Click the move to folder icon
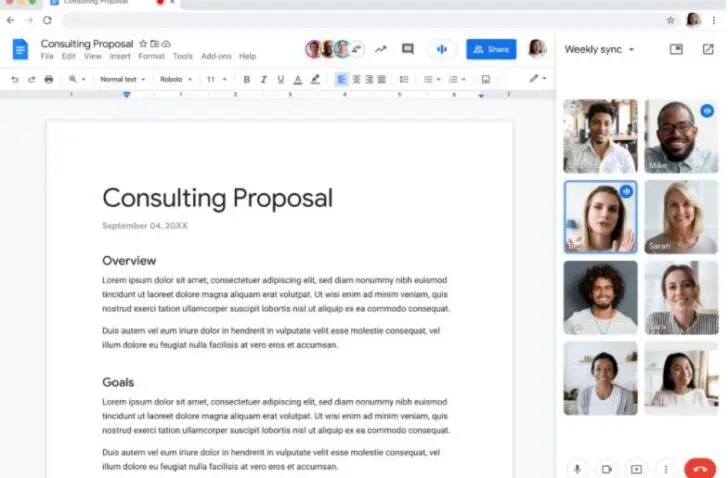 coord(155,44)
